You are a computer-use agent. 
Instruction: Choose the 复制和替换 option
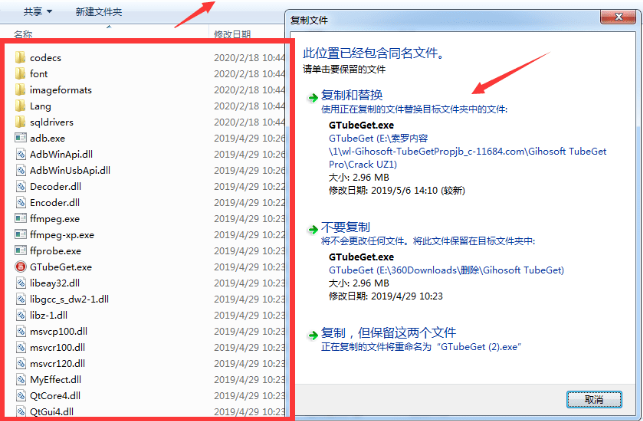click(352, 95)
